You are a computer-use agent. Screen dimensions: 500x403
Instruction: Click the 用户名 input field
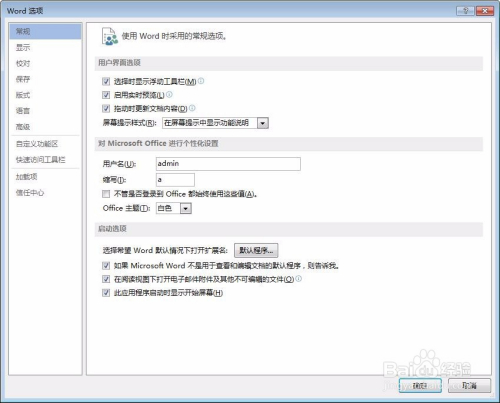228,164
